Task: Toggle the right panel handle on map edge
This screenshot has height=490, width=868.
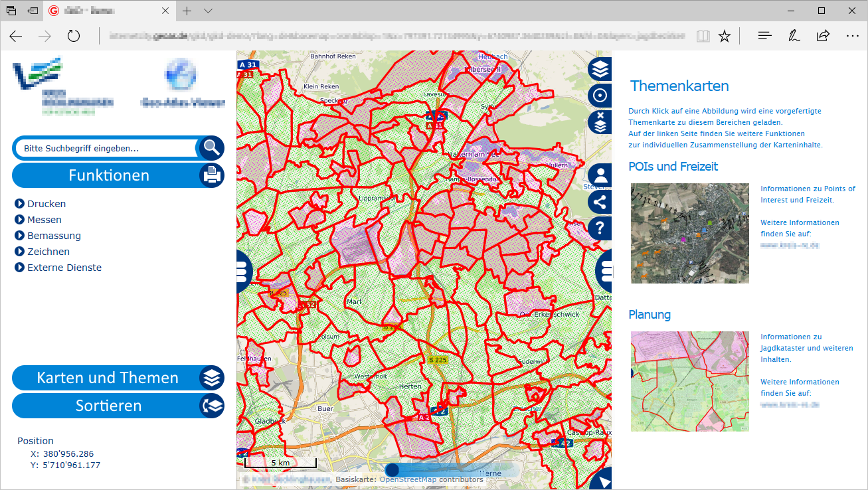Action: pos(605,272)
